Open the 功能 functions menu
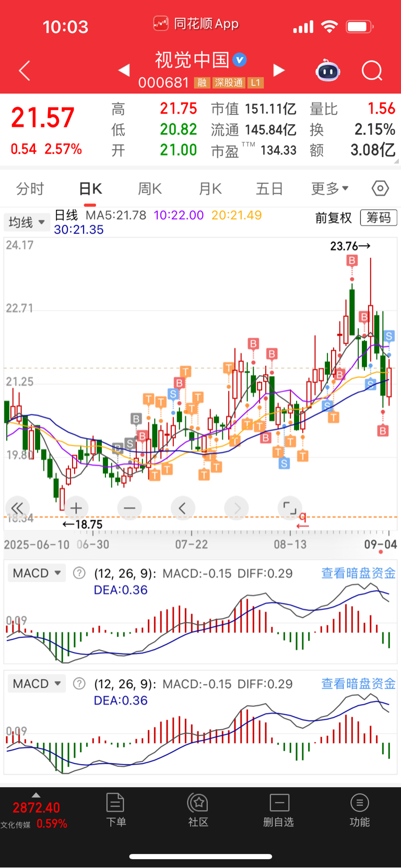The image size is (401, 868). click(359, 810)
